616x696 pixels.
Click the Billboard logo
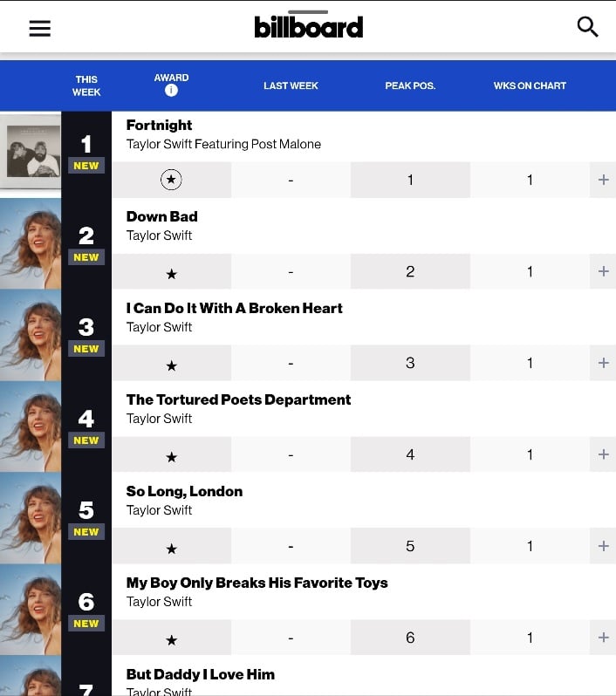(308, 27)
